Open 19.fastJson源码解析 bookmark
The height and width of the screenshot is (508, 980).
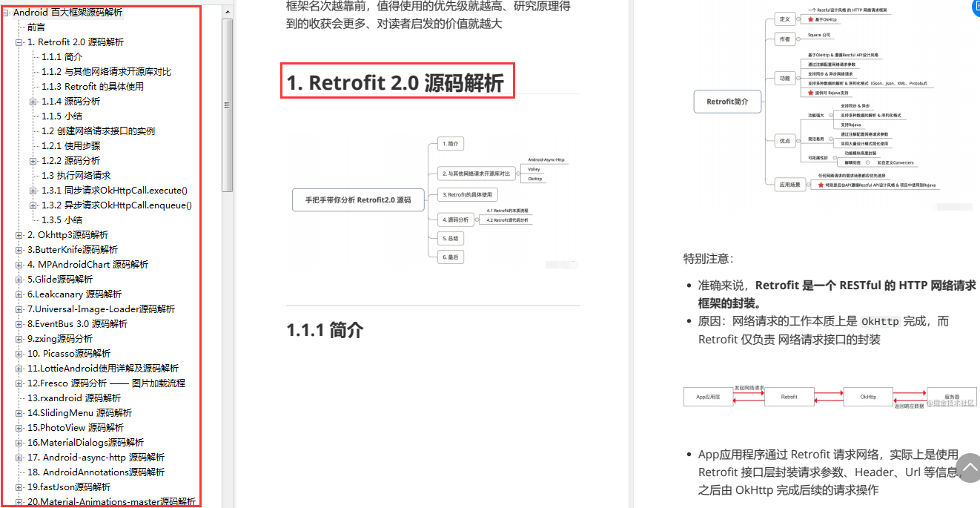pos(69,487)
